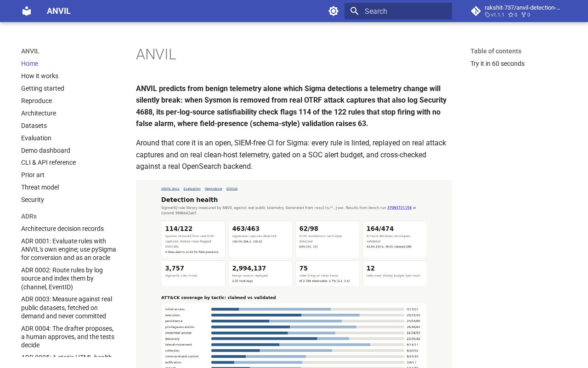Toggle the light/dark color theme
The height and width of the screenshot is (368, 588).
[334, 11]
